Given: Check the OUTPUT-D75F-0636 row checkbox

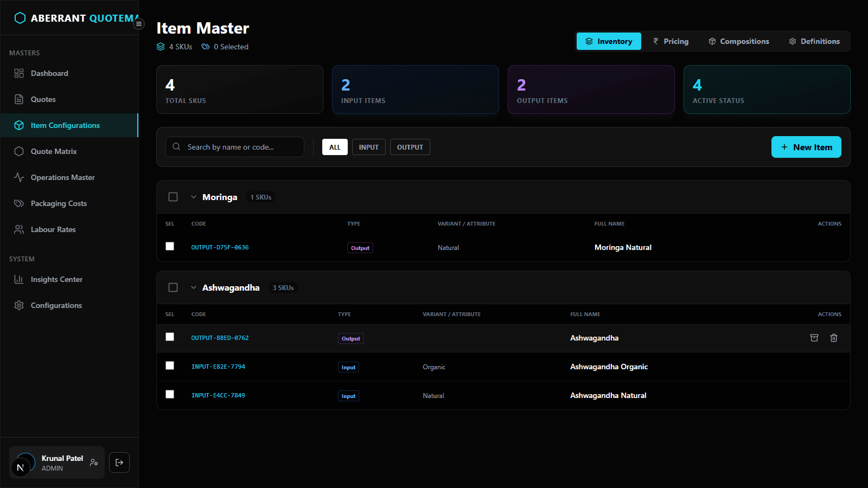Looking at the screenshot, I should (170, 246).
